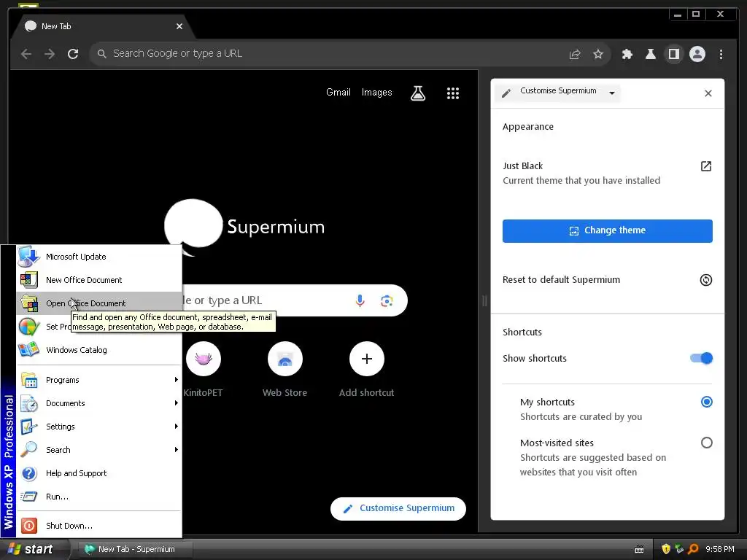Image resolution: width=747 pixels, height=560 pixels.
Task: Choose Run... from Start menu
Action: coord(99,497)
